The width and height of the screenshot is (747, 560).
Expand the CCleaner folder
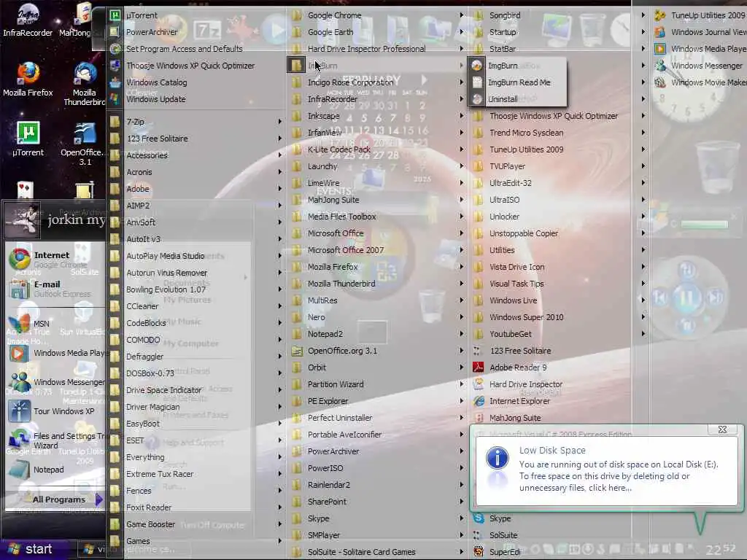coord(196,306)
